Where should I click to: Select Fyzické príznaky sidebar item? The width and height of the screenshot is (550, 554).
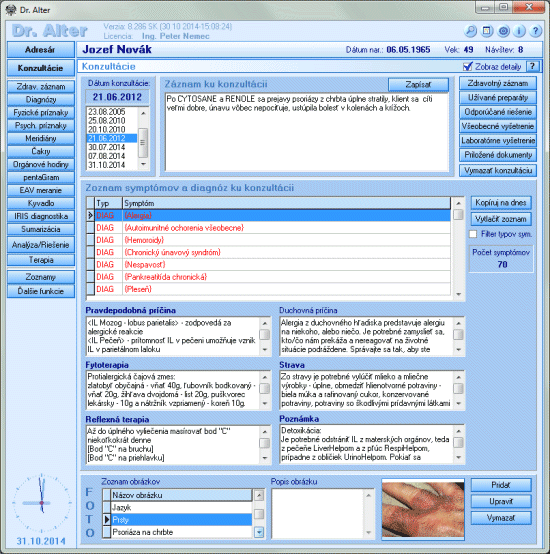(41, 113)
